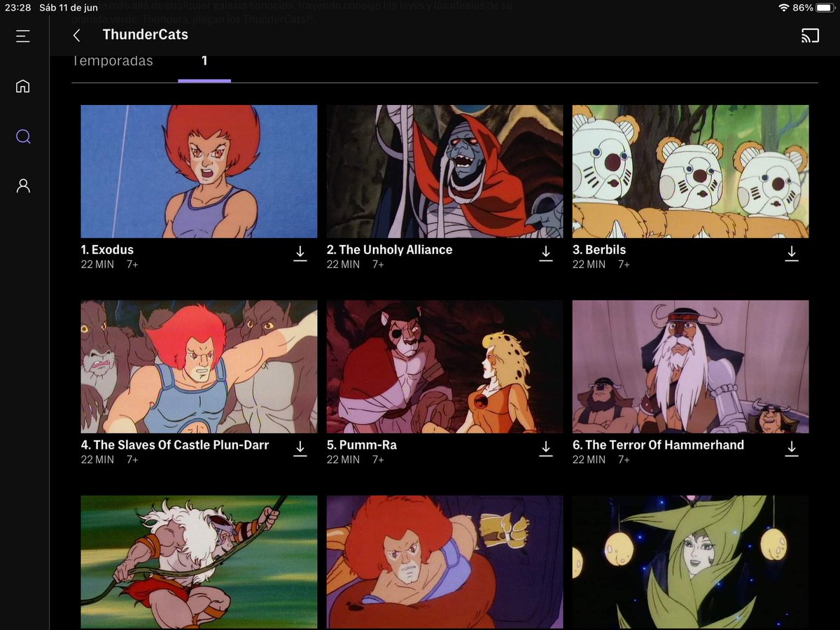Download episode 2 The Unholy Alliance
The height and width of the screenshot is (630, 840).
(546, 254)
